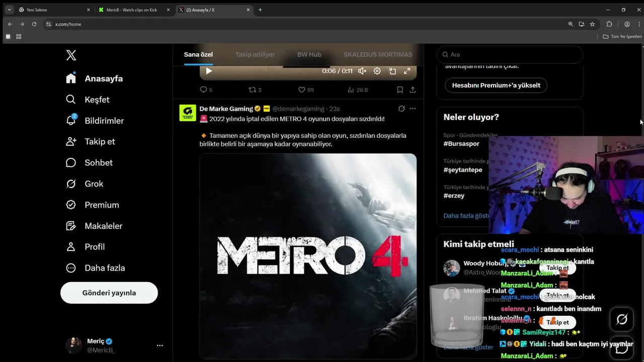Viewport: 644px width, 362px height.
Task: Open tab search dropdown arrow
Action: point(9,10)
